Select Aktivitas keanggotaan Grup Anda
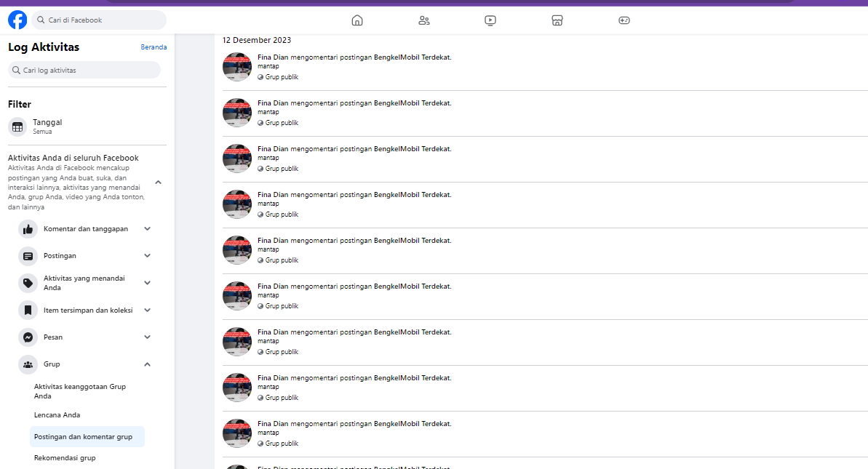Viewport: 868px width, 469px height. point(87,392)
